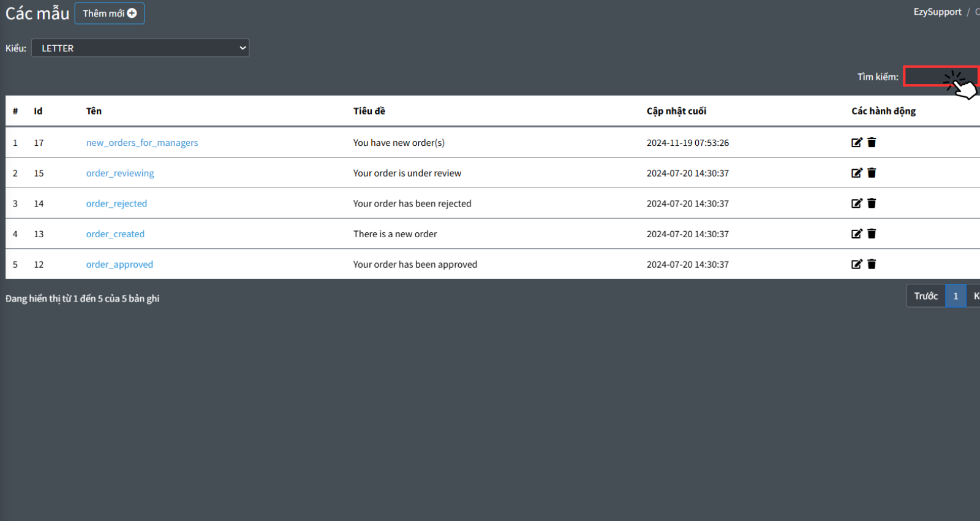Edit the order_approved template

(x=856, y=264)
